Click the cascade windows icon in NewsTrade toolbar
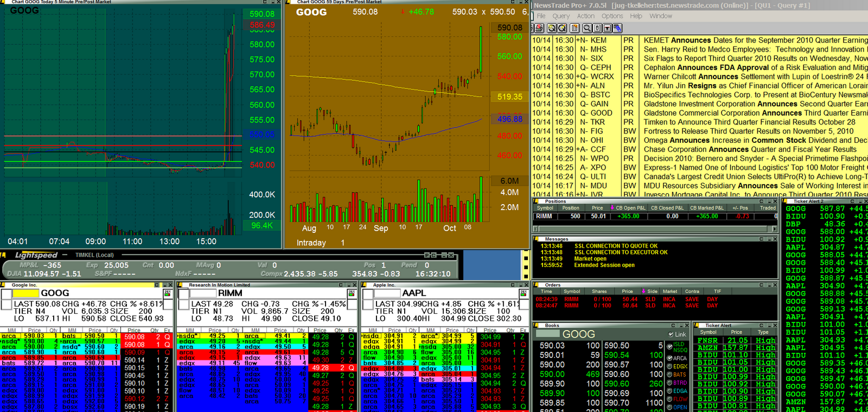The width and height of the screenshot is (868, 412). tap(617, 28)
